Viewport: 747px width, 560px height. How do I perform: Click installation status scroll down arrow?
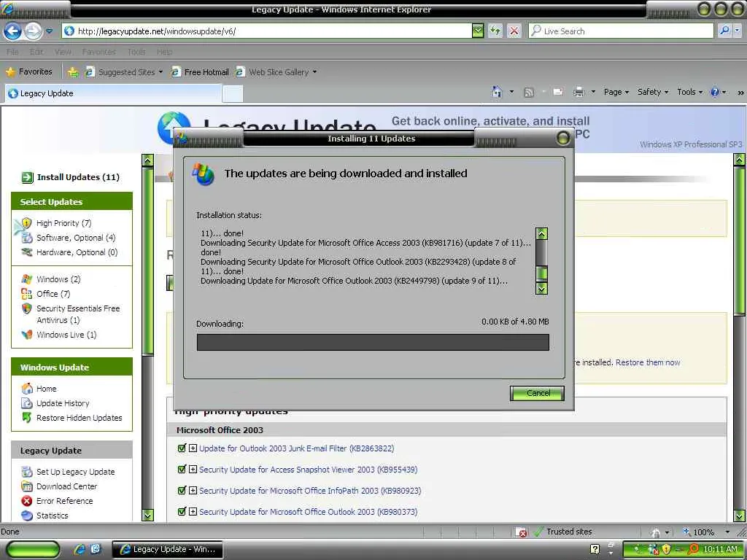click(x=541, y=289)
